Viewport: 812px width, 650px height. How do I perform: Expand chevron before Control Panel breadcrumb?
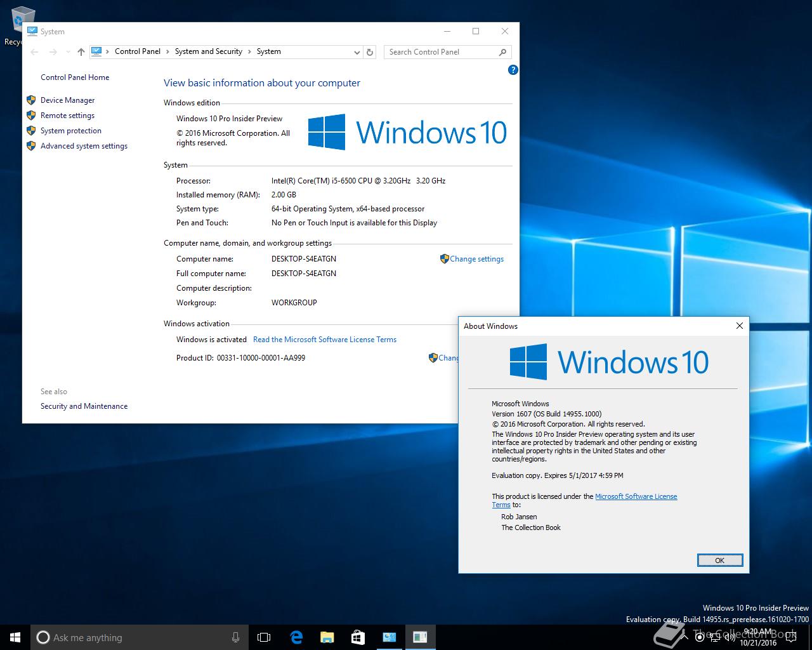coord(107,52)
